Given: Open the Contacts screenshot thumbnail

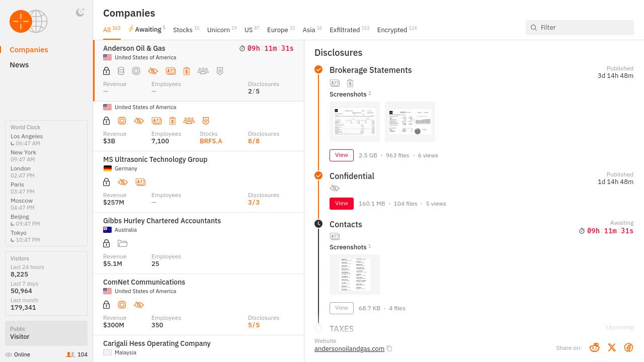Looking at the screenshot, I should tap(355, 275).
